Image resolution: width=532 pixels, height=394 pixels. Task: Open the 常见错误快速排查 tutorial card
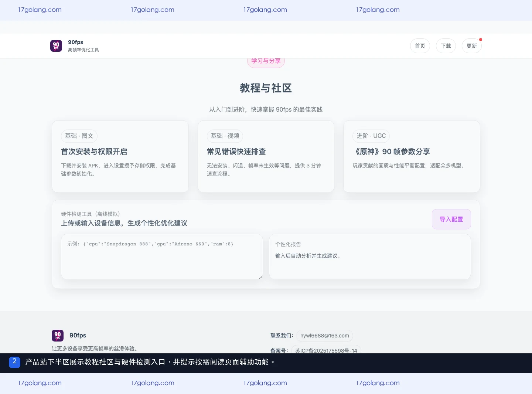266,156
